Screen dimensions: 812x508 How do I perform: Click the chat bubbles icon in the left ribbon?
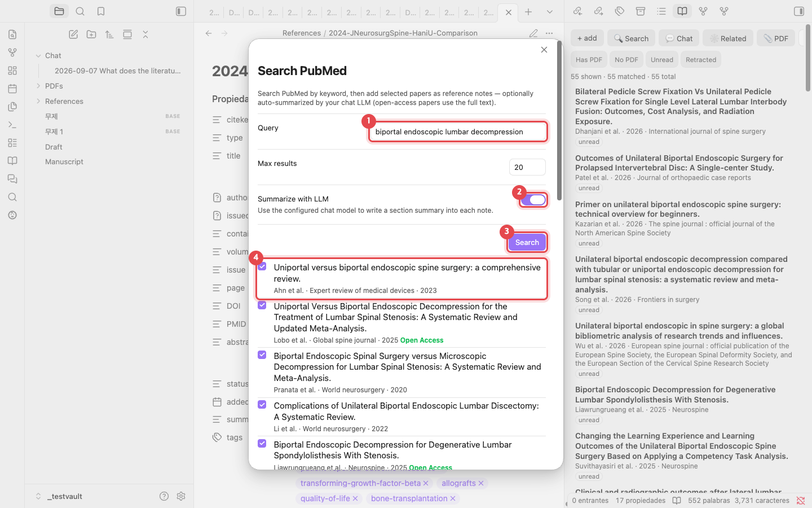[x=12, y=179]
